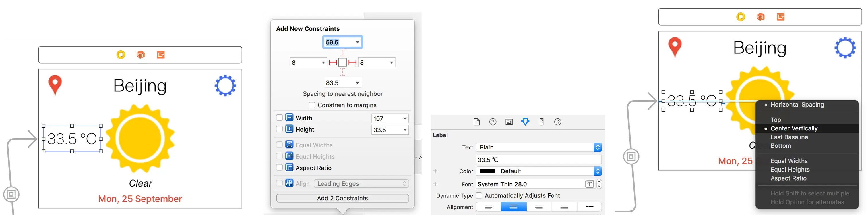
Task: Open the 59.5 top spacing dropdown
Action: point(358,42)
